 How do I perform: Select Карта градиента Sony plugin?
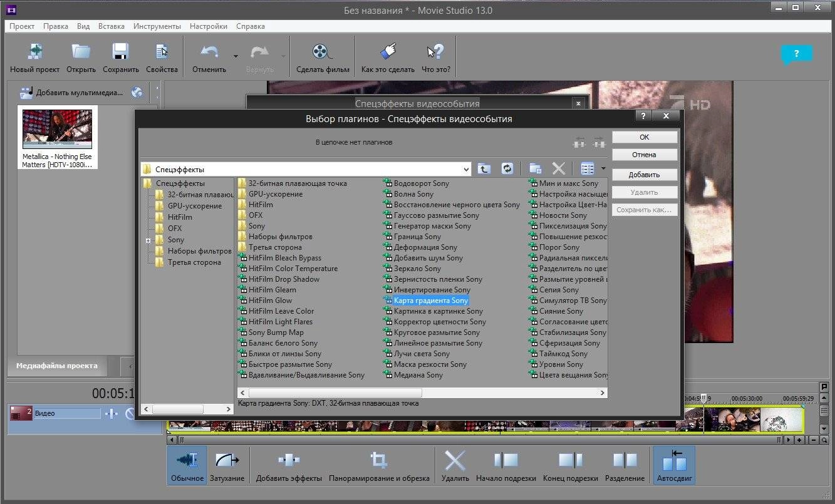431,301
